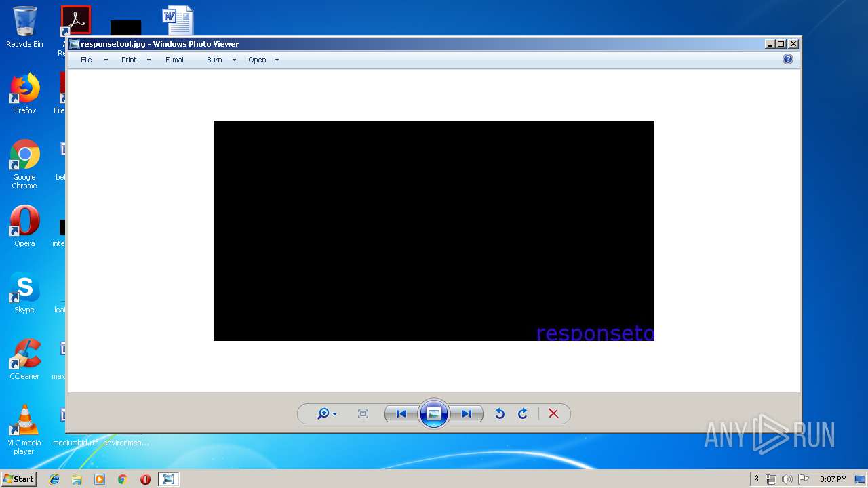
Task: Open the Firefox desktop shortcut
Action: click(x=24, y=94)
